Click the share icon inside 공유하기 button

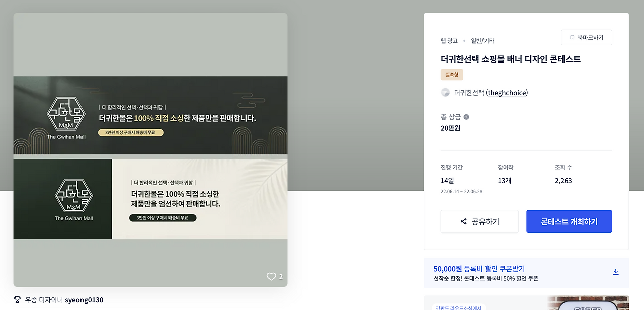[x=463, y=221]
